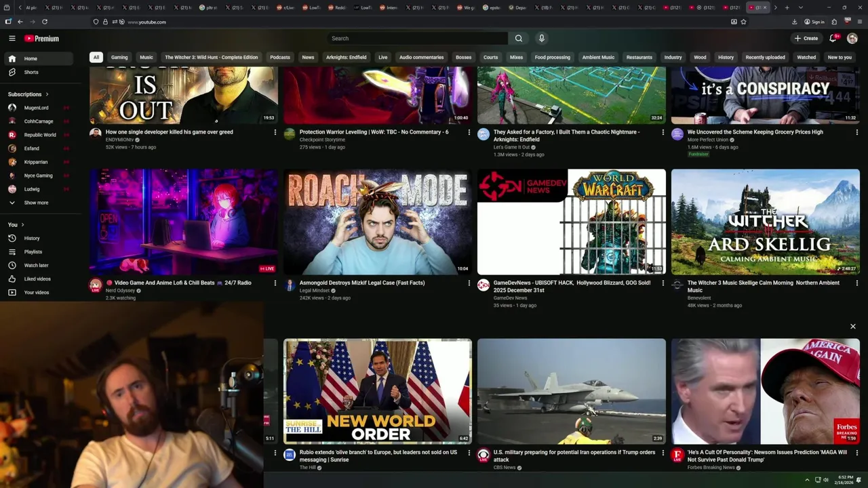Viewport: 868px width, 488px height.
Task: Click the Create button
Action: coord(806,39)
